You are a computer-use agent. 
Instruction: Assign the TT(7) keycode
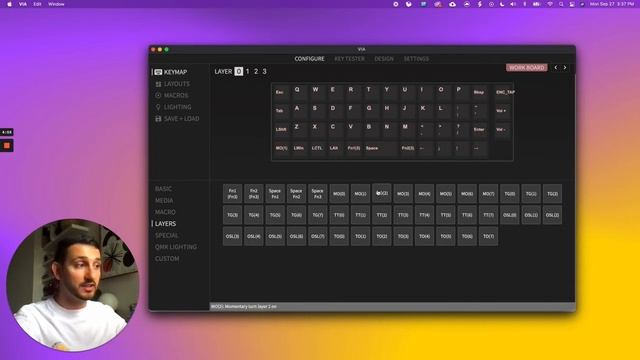488,215
